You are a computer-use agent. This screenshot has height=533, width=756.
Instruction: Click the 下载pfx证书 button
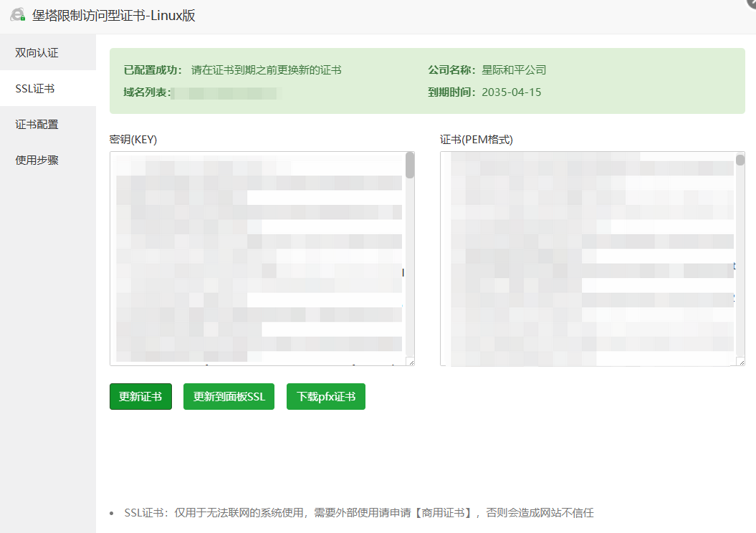tap(326, 396)
